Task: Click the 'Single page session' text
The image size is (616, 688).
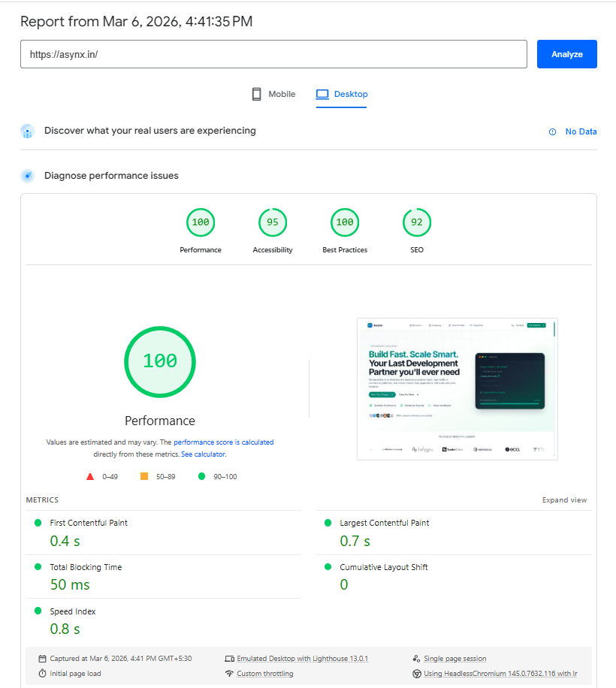Action: (455, 658)
